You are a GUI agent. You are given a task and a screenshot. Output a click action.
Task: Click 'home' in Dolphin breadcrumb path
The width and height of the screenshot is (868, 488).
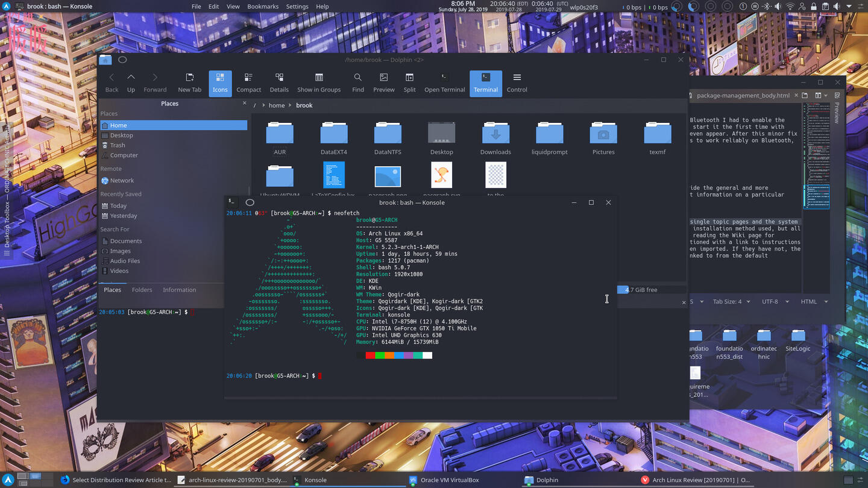pyautogui.click(x=277, y=105)
